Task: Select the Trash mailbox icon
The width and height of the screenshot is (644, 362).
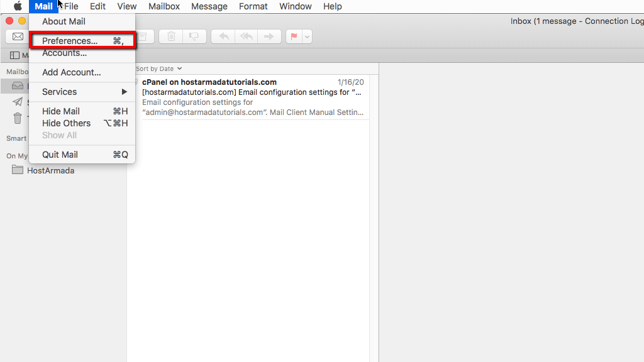Action: [x=17, y=118]
